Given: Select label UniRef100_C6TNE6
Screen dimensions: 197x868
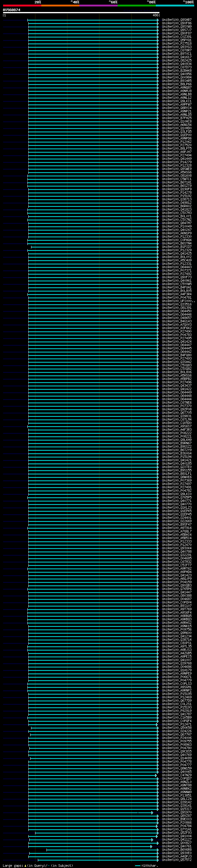Looking at the screenshot, I should pos(177,403).
